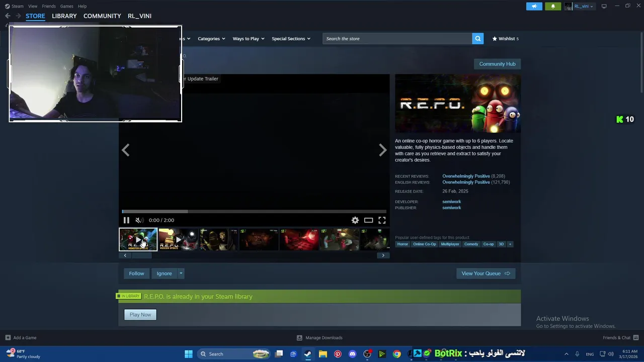
Task: Click the thumbnail strip right scroll arrow
Action: [383, 255]
